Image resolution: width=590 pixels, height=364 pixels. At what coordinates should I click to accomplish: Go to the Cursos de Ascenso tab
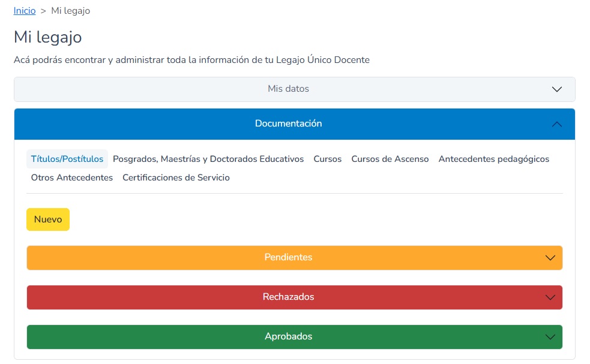(x=390, y=159)
